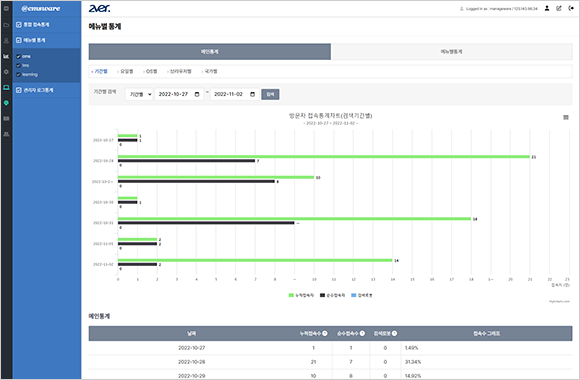Click the 1.49% value in table
Viewport: 580px width, 380px height.
click(411, 348)
